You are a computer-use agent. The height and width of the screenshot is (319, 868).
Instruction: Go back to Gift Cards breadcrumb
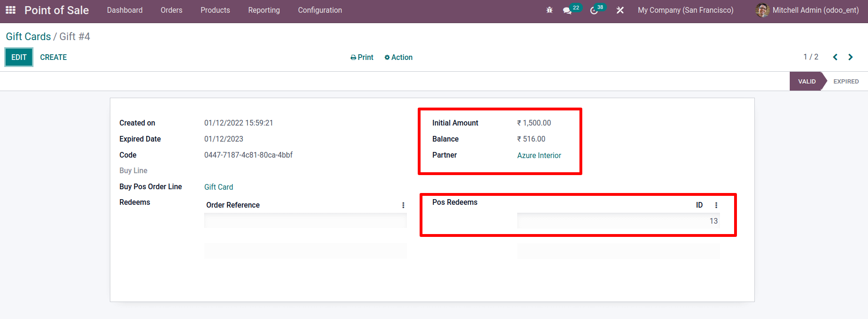[x=28, y=36]
